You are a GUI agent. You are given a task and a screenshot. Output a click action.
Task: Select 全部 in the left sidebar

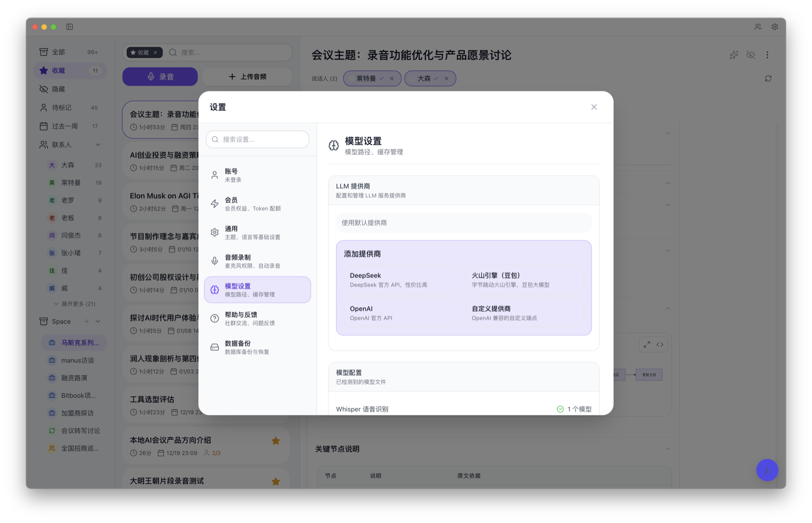[x=70, y=52]
